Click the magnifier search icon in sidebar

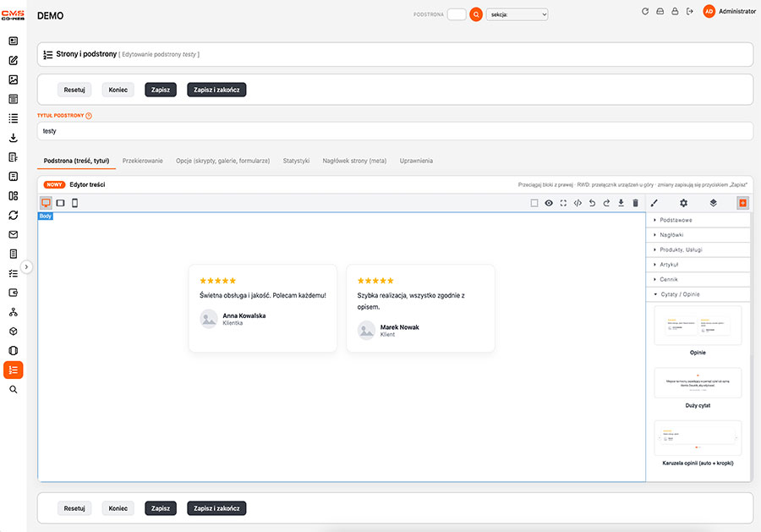(13, 389)
